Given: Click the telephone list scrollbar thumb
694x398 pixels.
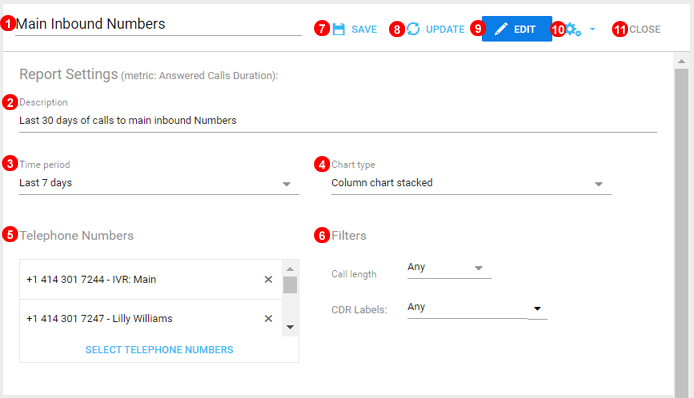Looking at the screenshot, I should click(290, 285).
